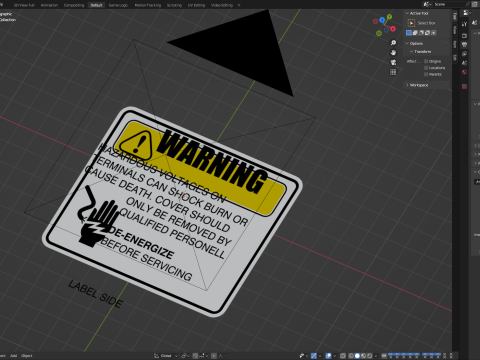The image size is (480, 360).
Task: Select Material Preview viewport shading
Action: point(363,356)
